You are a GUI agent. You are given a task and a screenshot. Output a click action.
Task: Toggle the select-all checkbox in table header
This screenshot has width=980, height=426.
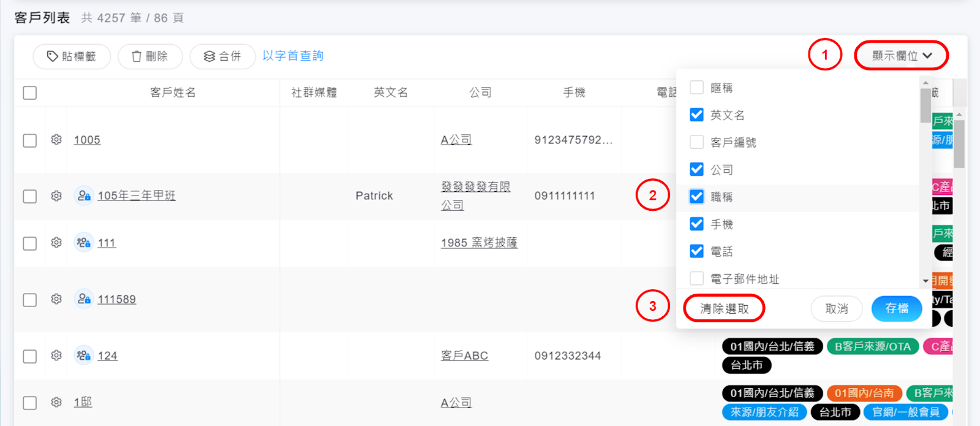(x=29, y=93)
